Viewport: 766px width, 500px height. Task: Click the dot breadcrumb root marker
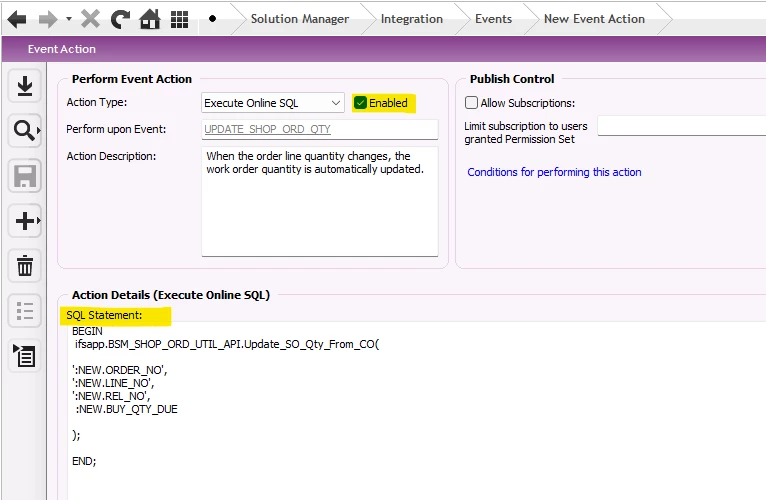(x=212, y=19)
